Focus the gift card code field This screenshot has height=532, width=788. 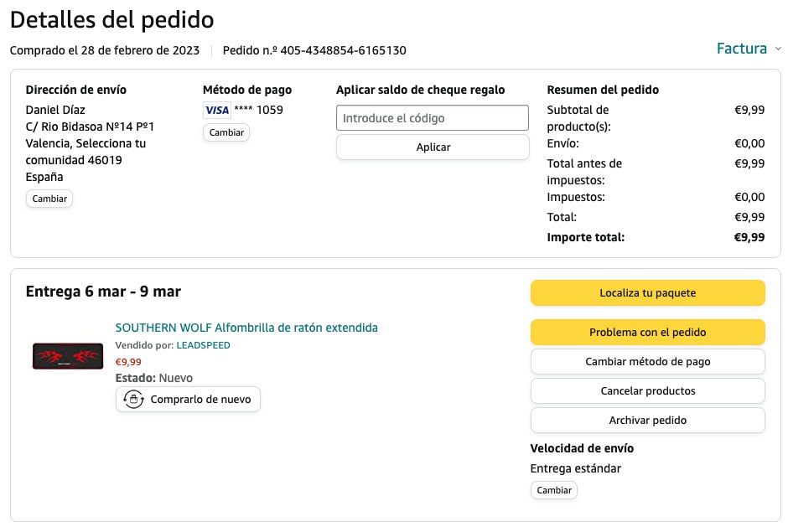click(433, 118)
